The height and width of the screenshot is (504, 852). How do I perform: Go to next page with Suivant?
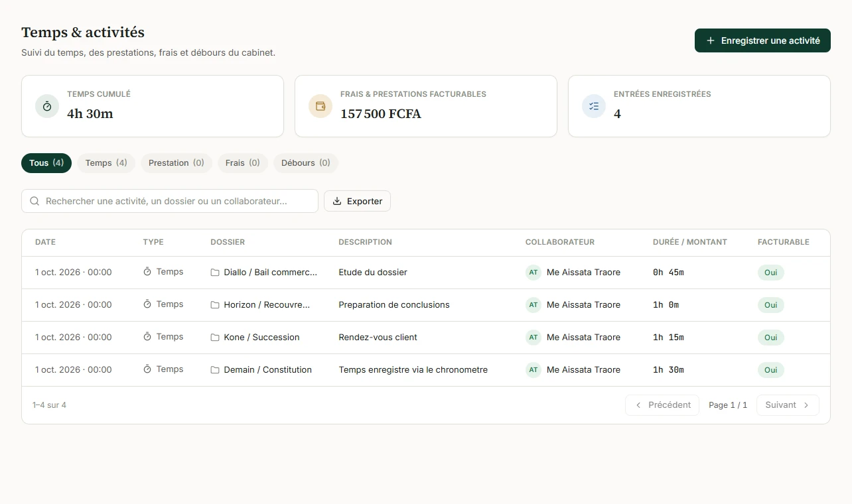(x=788, y=405)
